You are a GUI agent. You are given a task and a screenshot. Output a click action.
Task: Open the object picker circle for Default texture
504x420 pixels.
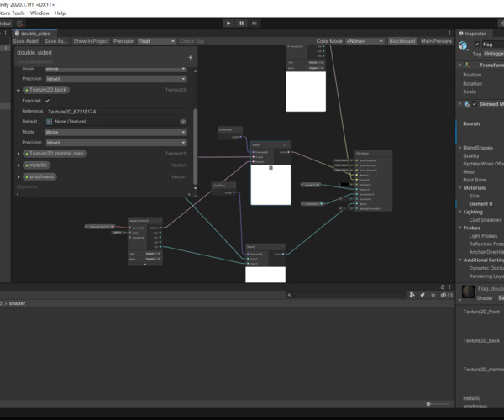pyautogui.click(x=183, y=122)
